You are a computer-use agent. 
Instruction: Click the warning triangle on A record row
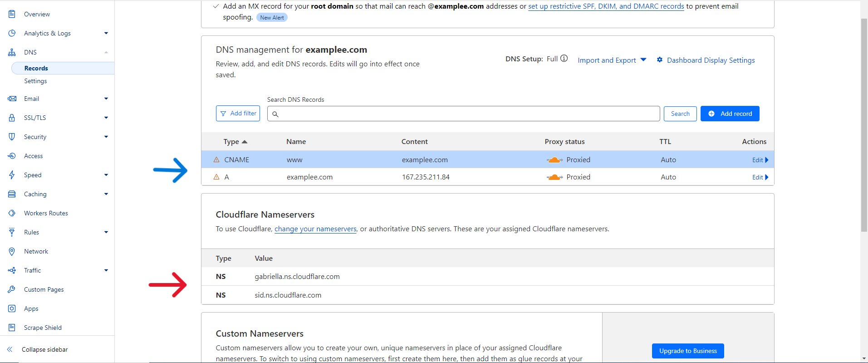(x=216, y=177)
